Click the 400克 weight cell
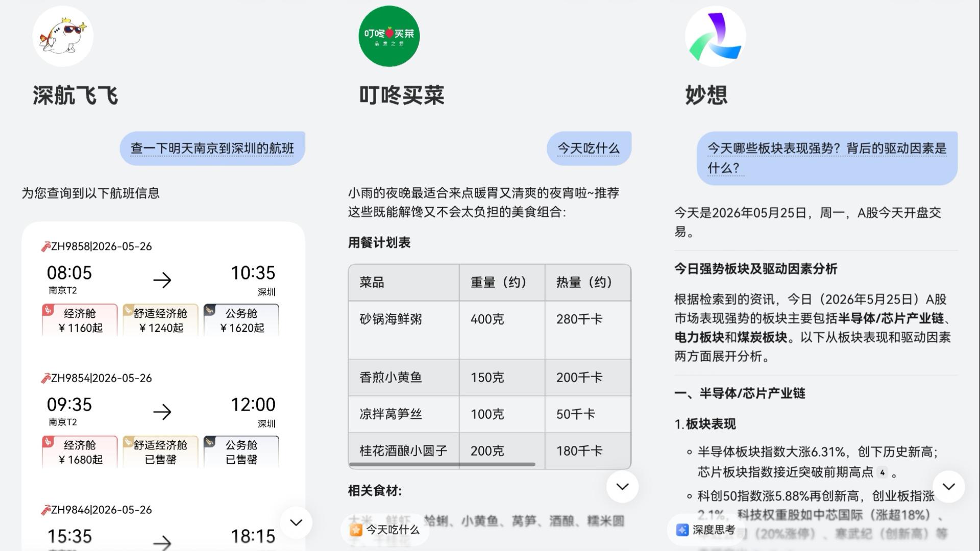 (x=502, y=330)
